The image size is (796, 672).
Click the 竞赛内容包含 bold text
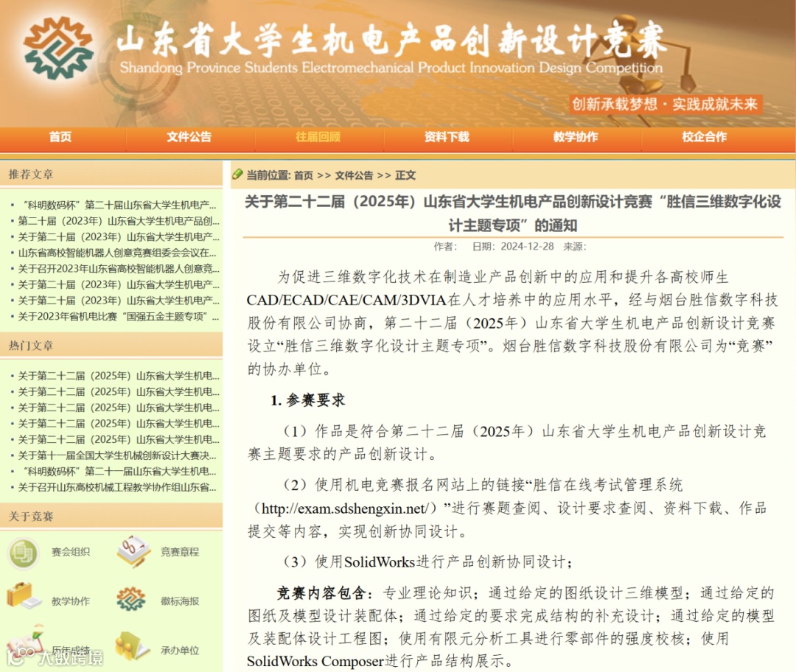click(321, 593)
